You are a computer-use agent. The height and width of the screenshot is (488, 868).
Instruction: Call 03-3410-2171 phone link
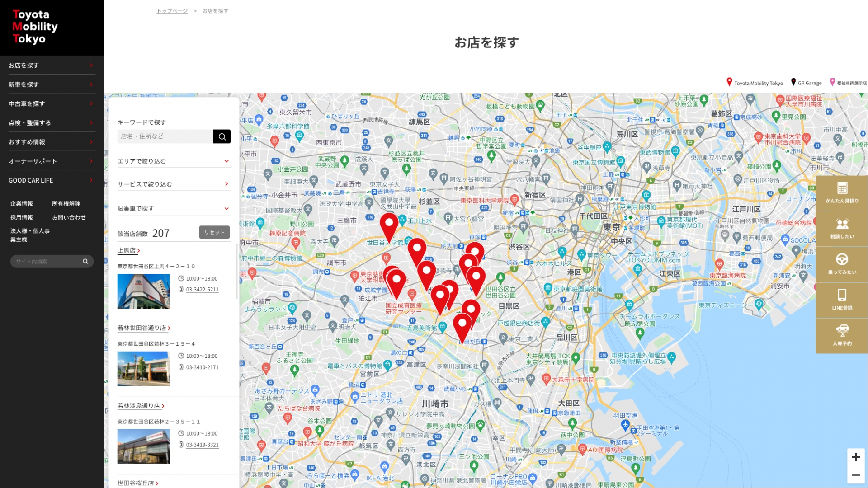[203, 367]
